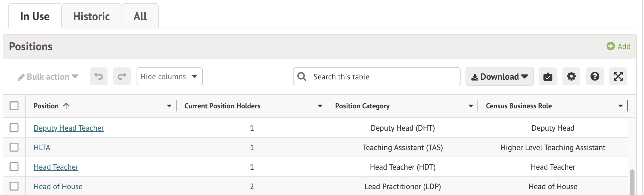Check the Deputy Head Teacher row checkbox

point(14,128)
